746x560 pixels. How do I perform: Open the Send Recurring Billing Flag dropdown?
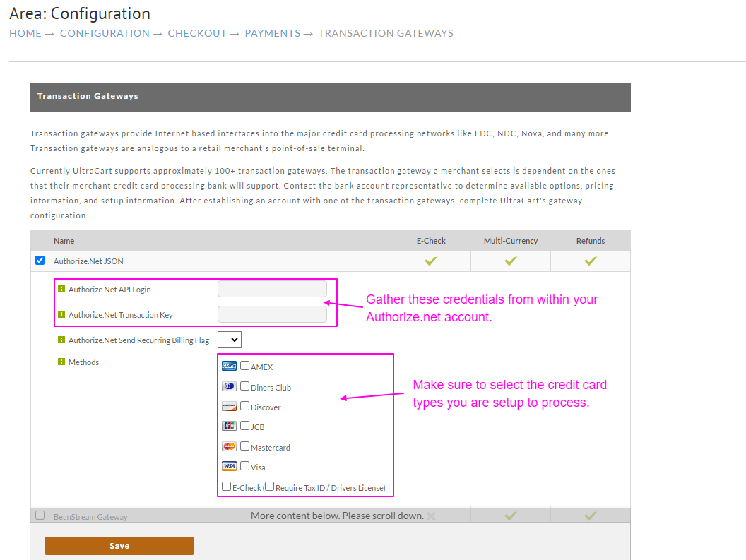(x=230, y=340)
